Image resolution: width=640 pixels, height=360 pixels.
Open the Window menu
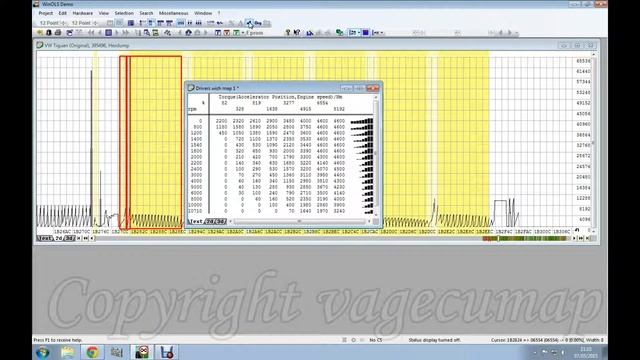pyautogui.click(x=203, y=13)
